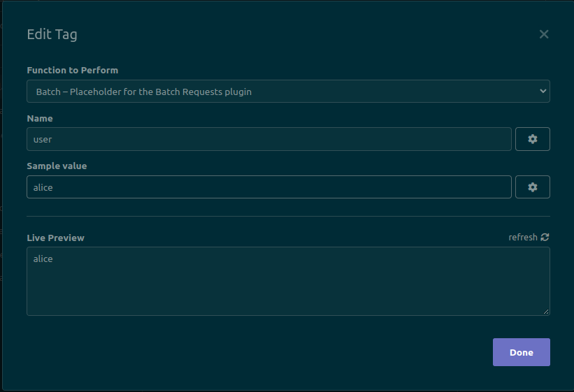Screen dimensions: 574x392
Task: Open the gear options for Name field
Action: 532,139
